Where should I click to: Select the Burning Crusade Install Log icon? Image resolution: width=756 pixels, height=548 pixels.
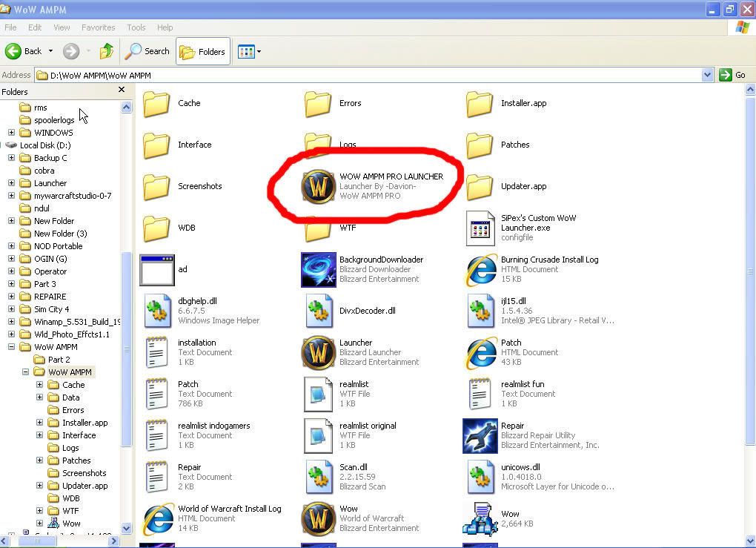click(480, 270)
